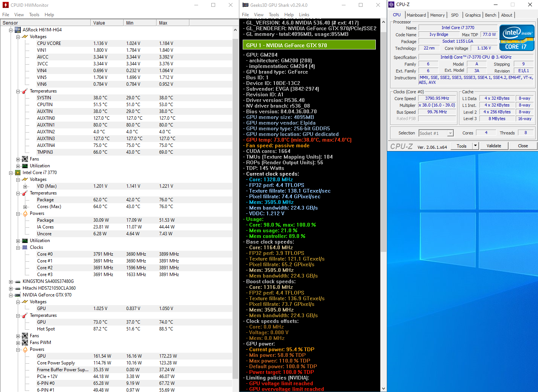Click the ASRock H61M-HG4 motherboard icon
538x392 pixels.
pyautogui.click(x=18, y=30)
